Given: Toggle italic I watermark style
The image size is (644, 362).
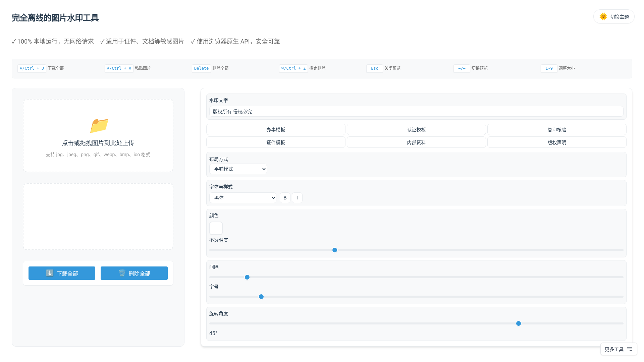Looking at the screenshot, I should [x=297, y=198].
